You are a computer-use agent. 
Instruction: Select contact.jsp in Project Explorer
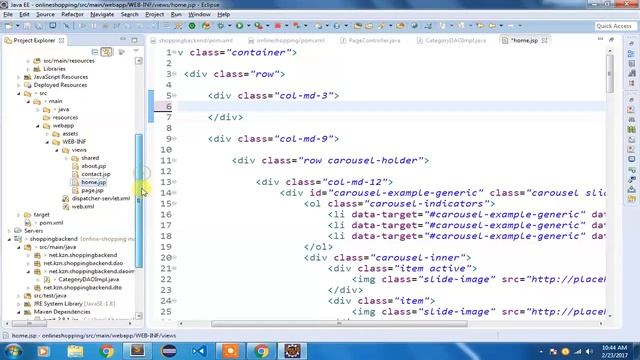coord(96,174)
